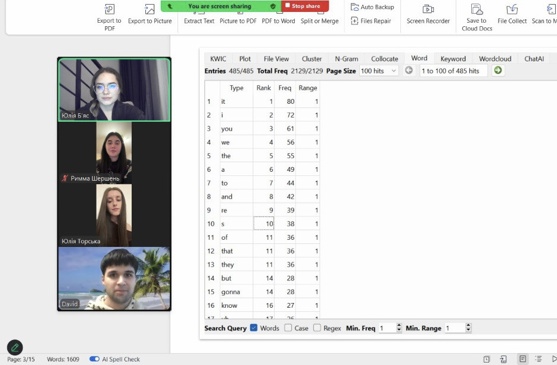Click the green next page arrow
Image resolution: width=557 pixels, height=365 pixels.
pos(498,70)
